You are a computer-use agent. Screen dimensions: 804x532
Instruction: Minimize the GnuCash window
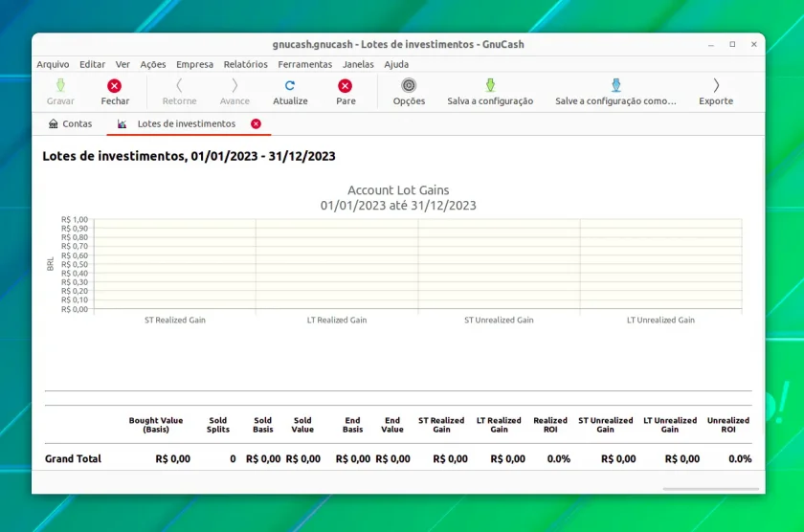point(710,45)
